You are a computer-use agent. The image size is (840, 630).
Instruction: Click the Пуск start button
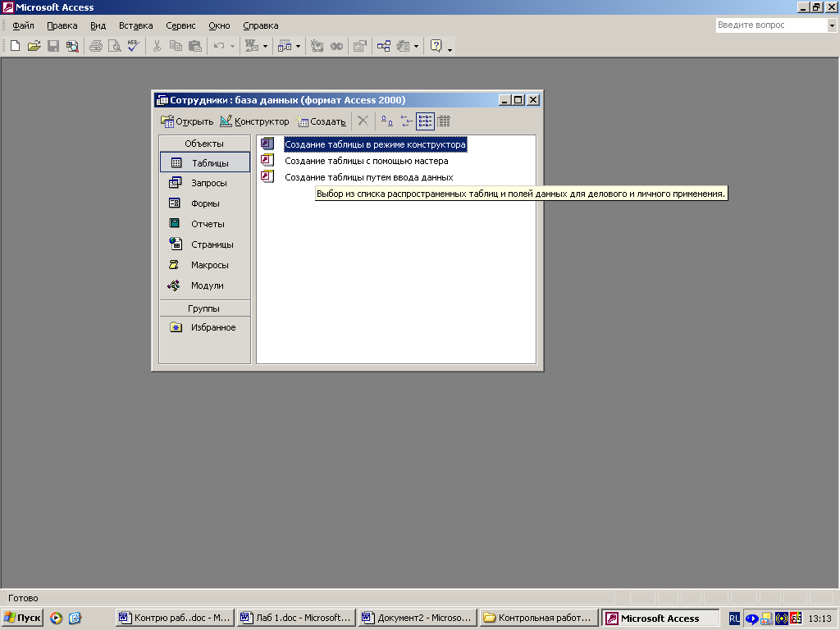tap(22, 618)
